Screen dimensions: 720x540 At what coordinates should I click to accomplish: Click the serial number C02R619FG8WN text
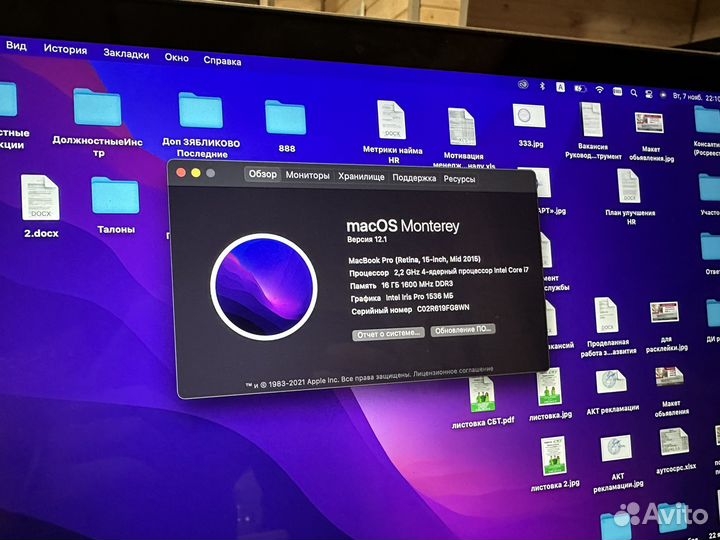point(443,308)
